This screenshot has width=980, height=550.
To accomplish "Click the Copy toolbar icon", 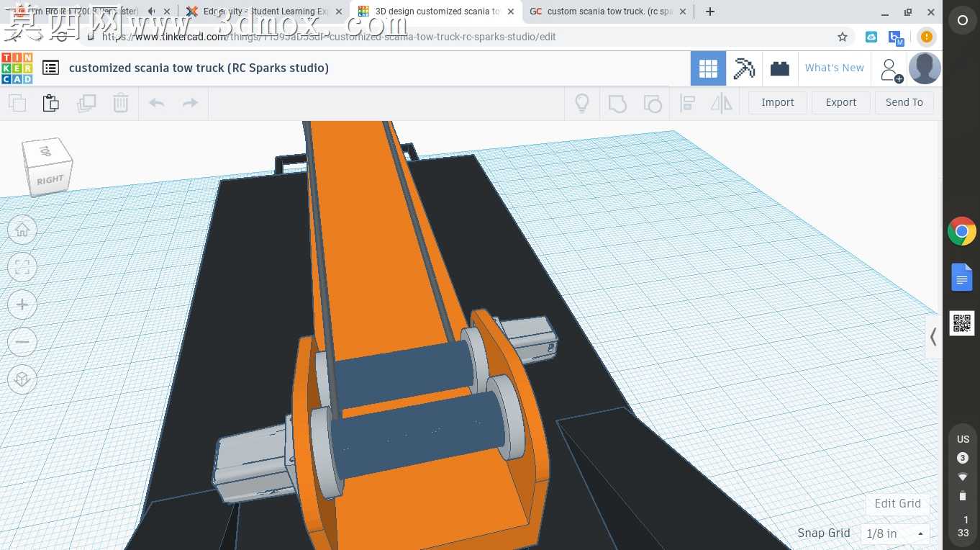I will tap(17, 103).
